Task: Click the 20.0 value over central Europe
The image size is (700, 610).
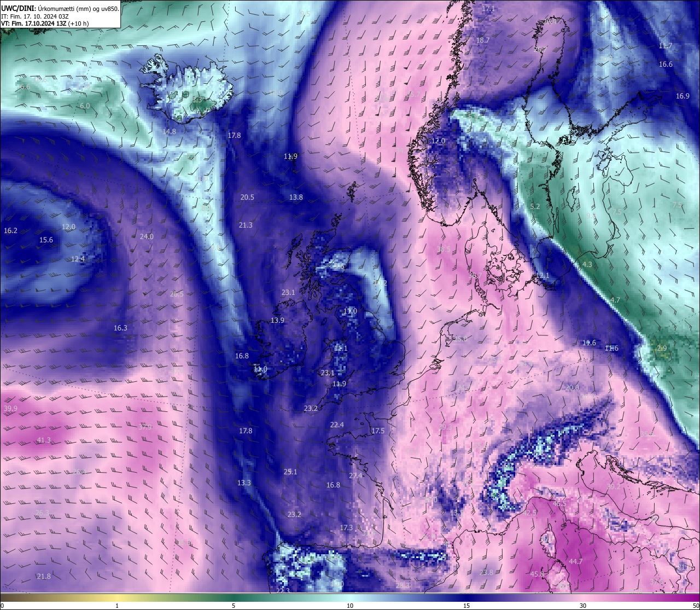Action: (572, 387)
